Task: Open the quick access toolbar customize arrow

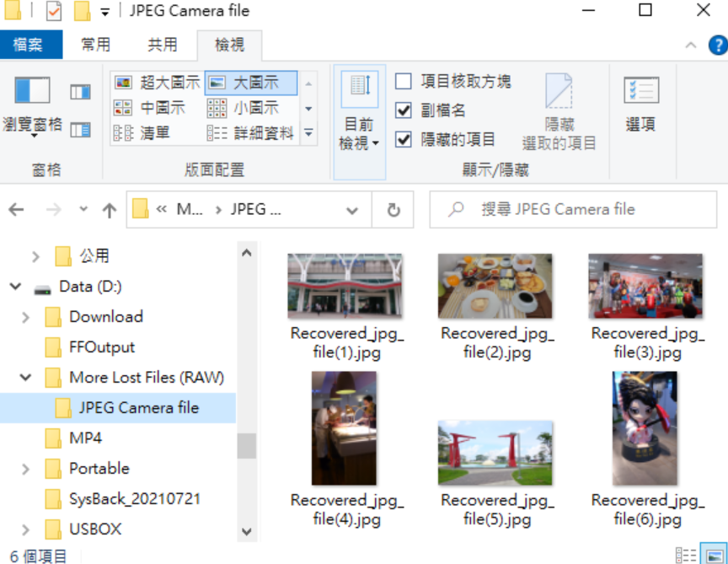Action: coord(105,13)
